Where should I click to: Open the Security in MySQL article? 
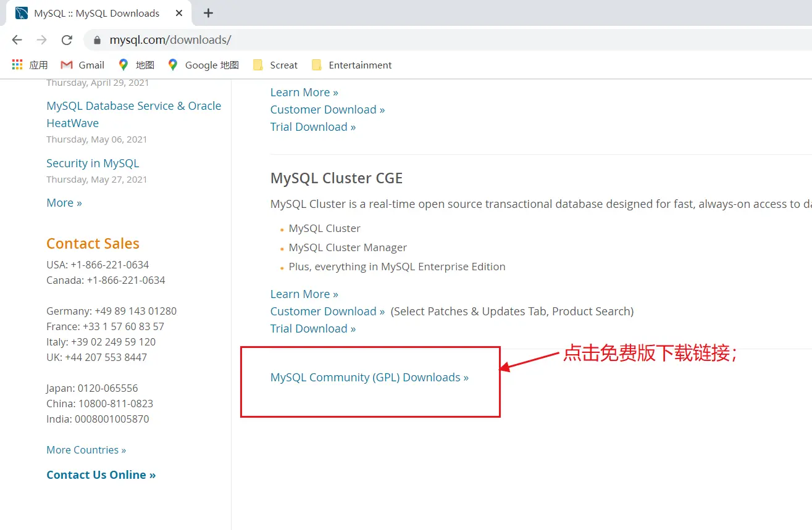coord(93,163)
